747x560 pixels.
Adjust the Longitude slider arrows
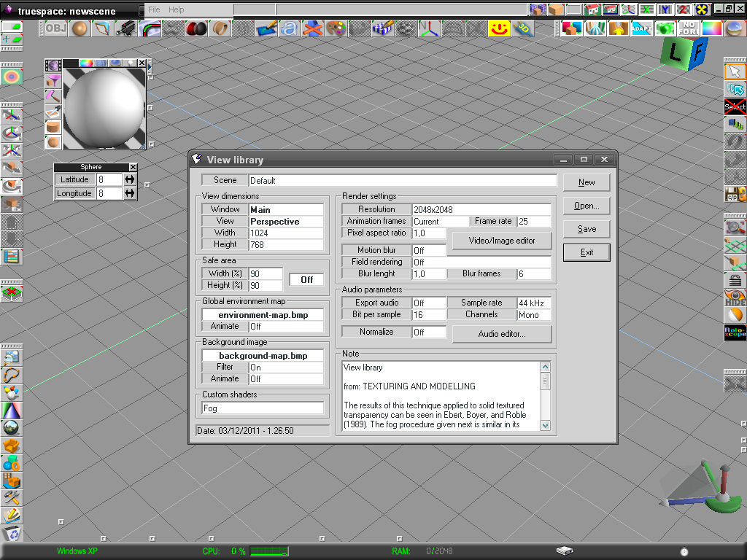(130, 193)
